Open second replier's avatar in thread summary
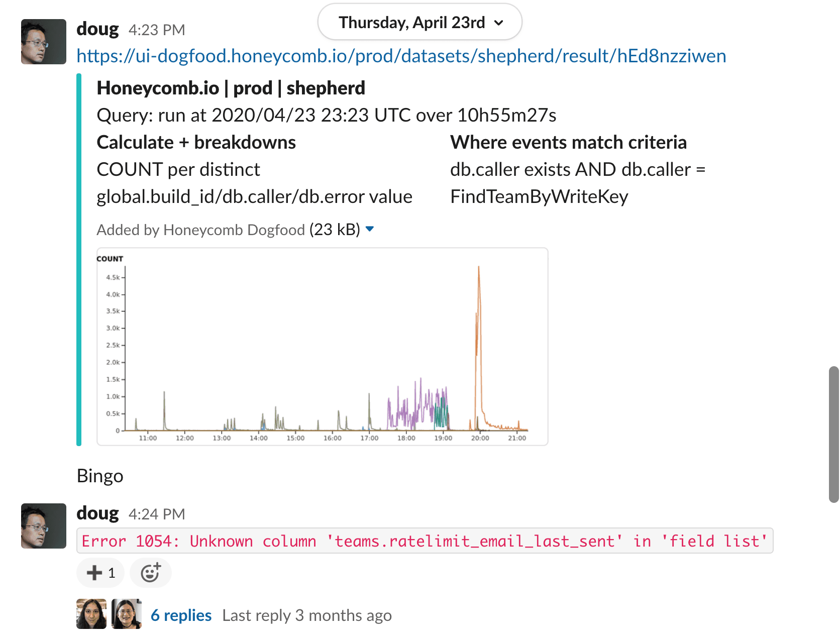The height and width of the screenshot is (640, 840). point(127,614)
